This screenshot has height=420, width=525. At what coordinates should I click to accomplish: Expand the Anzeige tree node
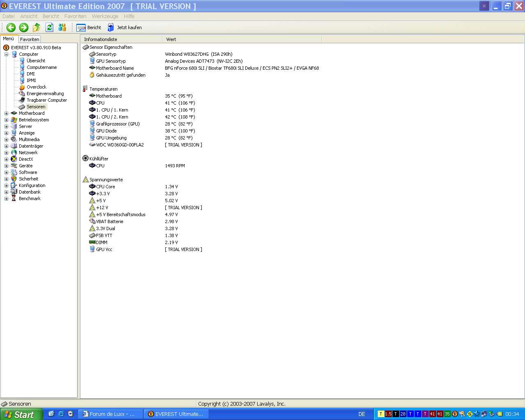(6, 133)
